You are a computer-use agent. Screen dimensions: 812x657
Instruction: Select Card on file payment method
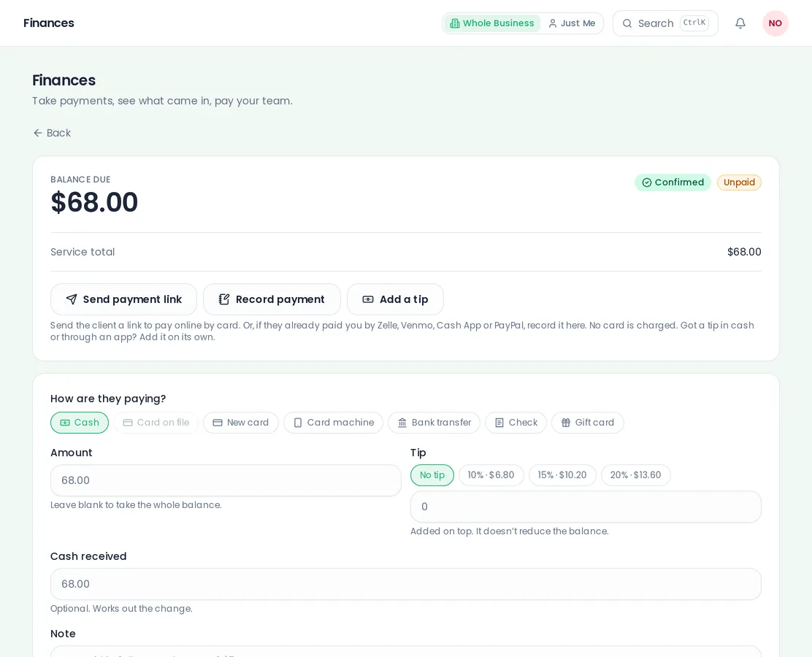[x=156, y=423]
